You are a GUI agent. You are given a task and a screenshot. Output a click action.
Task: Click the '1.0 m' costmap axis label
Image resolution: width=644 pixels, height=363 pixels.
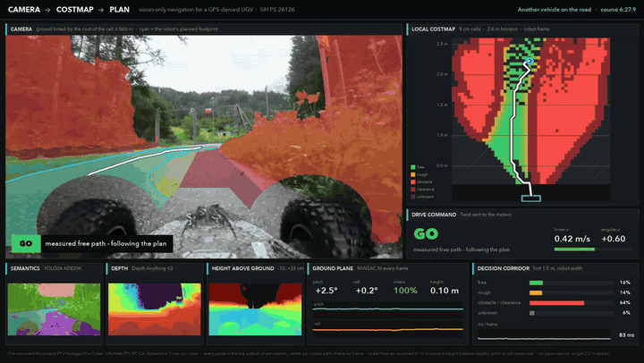point(442,135)
